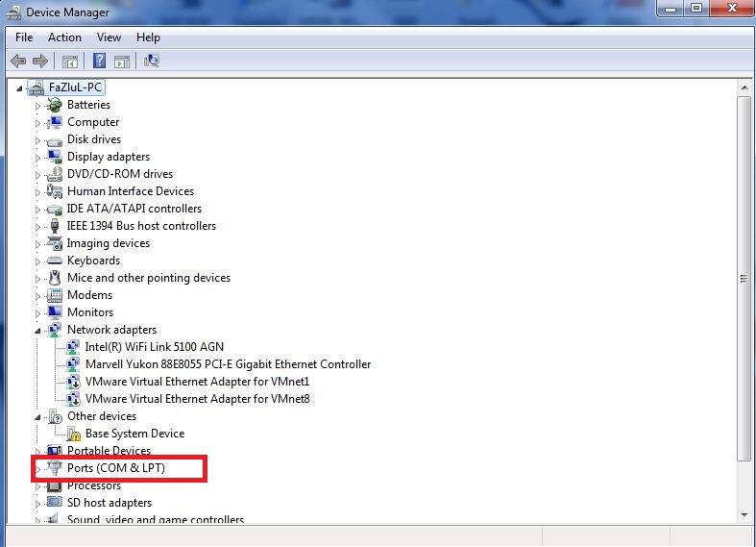Maximize the Device Manager window

click(696, 8)
